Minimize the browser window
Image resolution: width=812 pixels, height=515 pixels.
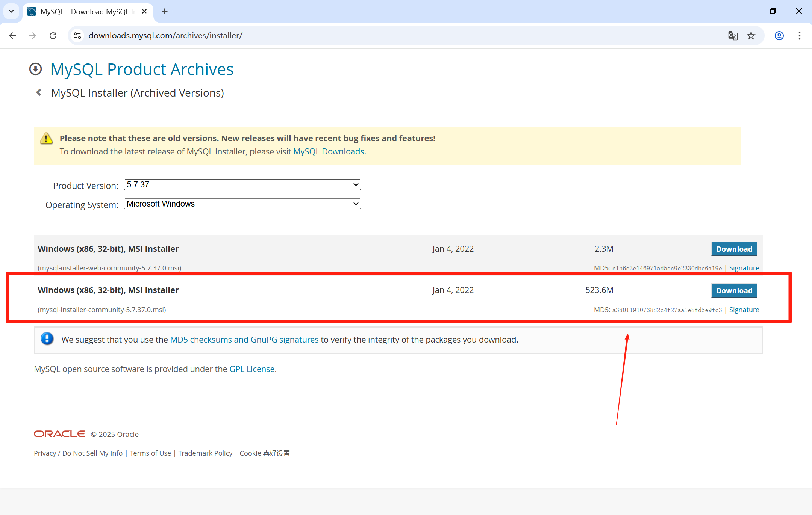pyautogui.click(x=747, y=11)
